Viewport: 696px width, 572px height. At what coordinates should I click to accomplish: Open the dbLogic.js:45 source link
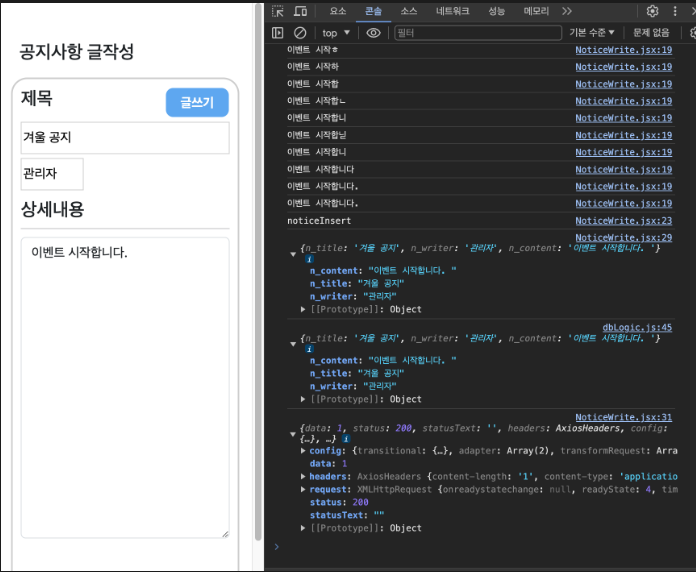637,327
